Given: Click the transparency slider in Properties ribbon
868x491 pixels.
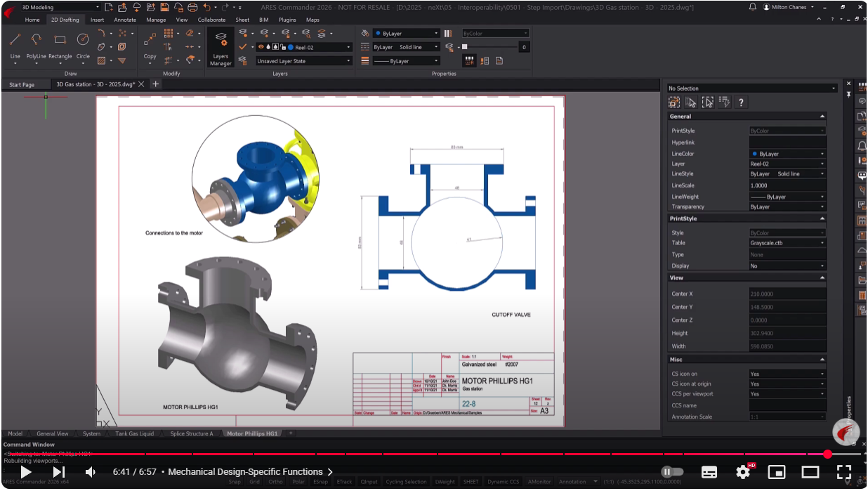Looking at the screenshot, I should pyautogui.click(x=489, y=47).
